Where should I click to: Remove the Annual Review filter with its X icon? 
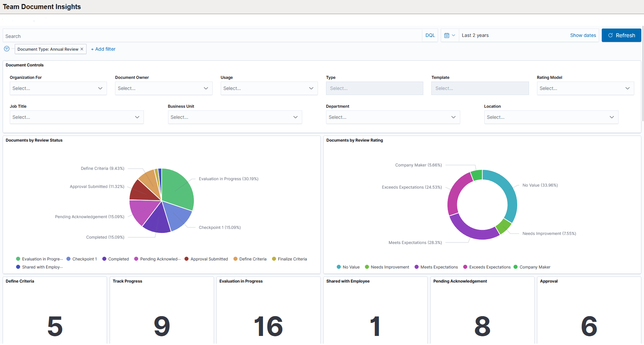pyautogui.click(x=82, y=49)
